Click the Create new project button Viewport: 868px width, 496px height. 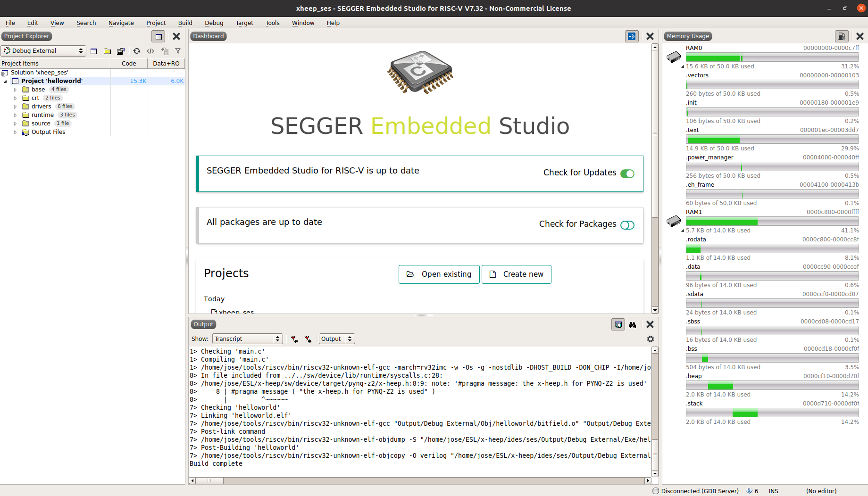pyautogui.click(x=516, y=274)
